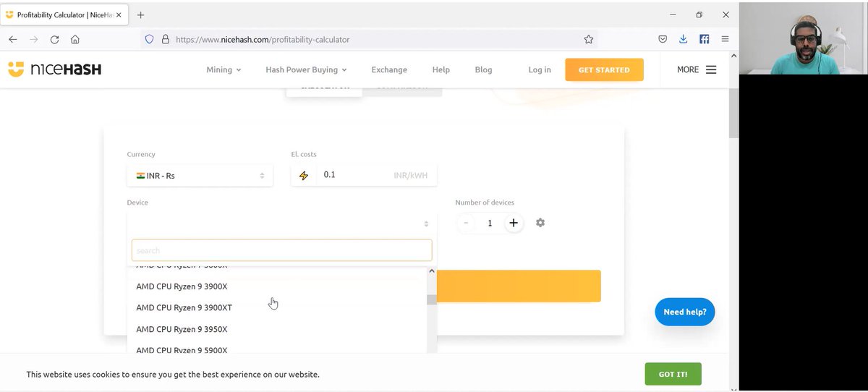Click the Facebook container toolbar icon
This screenshot has height=392, width=868.
[x=705, y=39]
